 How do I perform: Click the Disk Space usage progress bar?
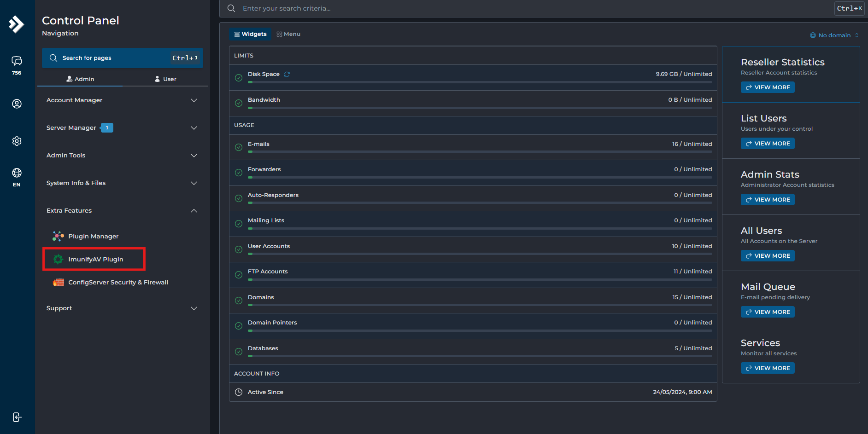pos(480,82)
